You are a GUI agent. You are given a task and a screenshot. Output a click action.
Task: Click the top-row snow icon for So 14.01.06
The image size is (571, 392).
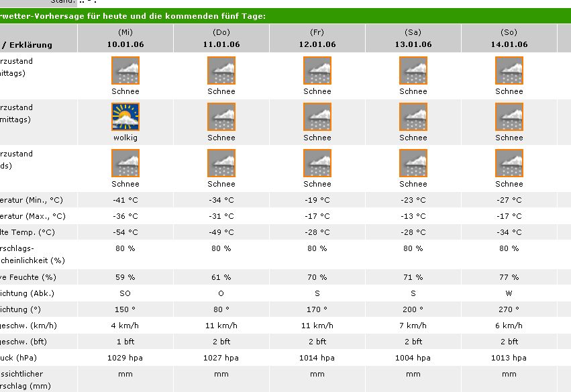point(509,70)
